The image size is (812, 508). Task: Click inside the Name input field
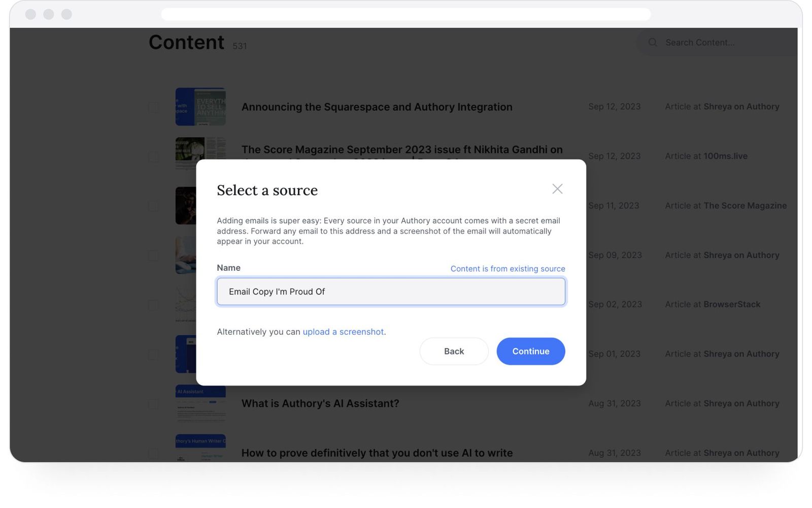(x=391, y=292)
